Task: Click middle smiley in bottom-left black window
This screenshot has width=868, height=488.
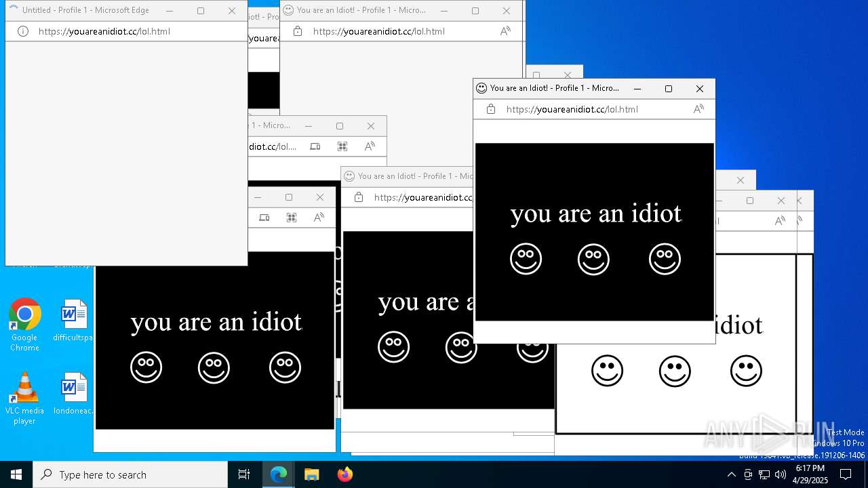Action: coord(214,367)
